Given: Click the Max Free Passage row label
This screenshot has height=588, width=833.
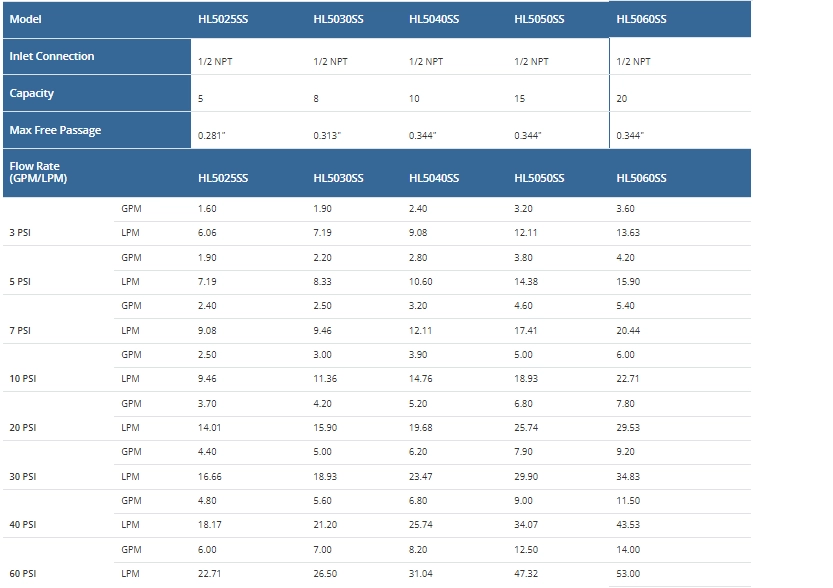Looking at the screenshot, I should 55,130.
